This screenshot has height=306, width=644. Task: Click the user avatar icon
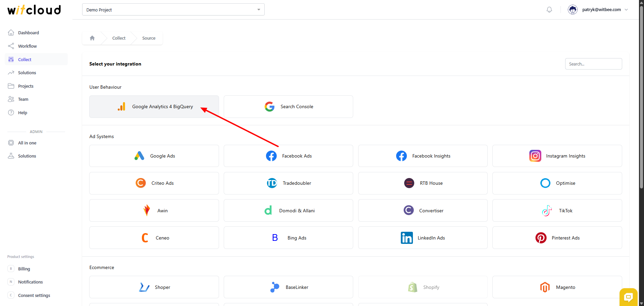click(573, 10)
